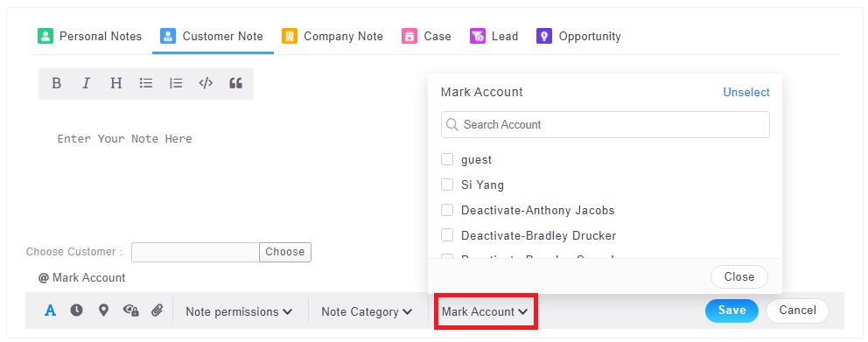Switch to the Personal Notes tab

89,37
